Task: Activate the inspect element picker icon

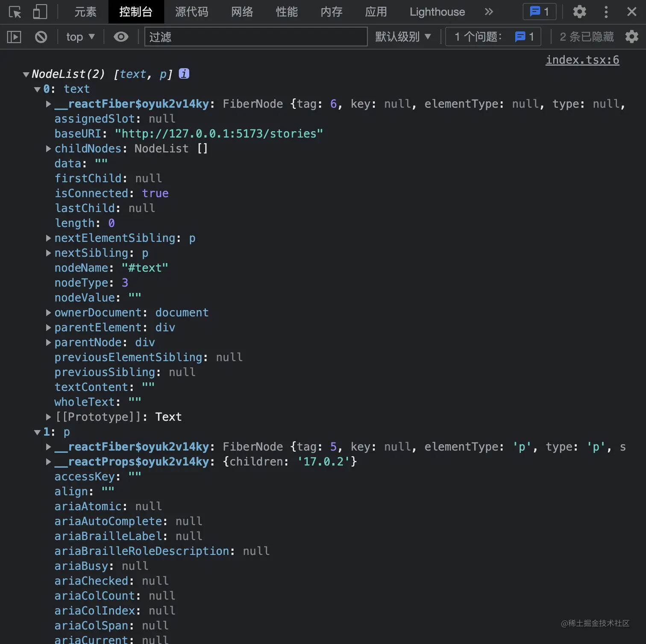Action: pyautogui.click(x=15, y=12)
